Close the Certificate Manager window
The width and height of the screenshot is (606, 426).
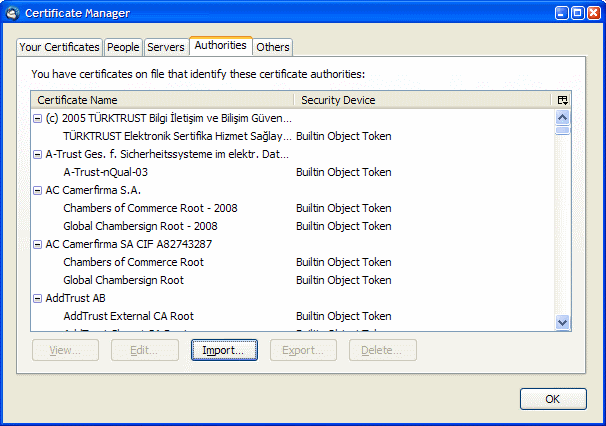pos(594,13)
